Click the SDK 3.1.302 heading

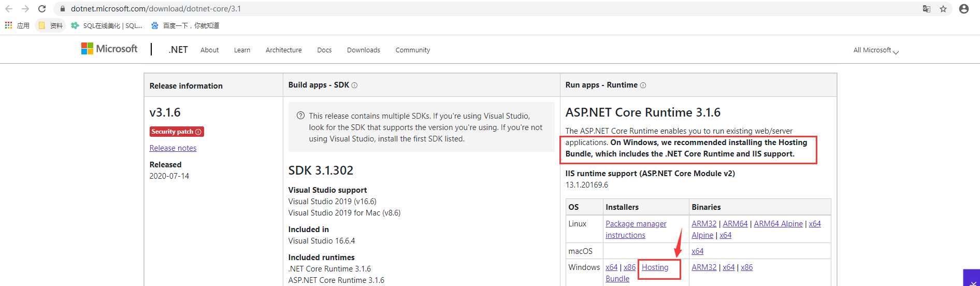pyautogui.click(x=321, y=170)
